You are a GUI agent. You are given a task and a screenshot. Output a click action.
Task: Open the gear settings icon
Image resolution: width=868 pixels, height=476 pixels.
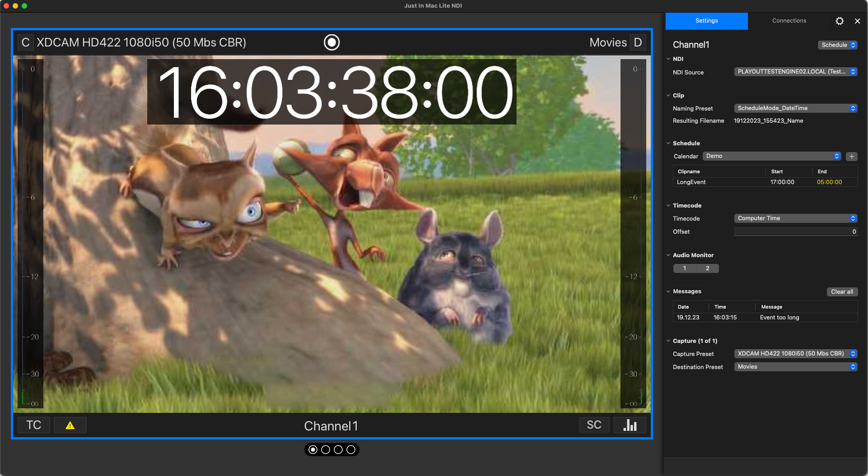click(x=840, y=21)
